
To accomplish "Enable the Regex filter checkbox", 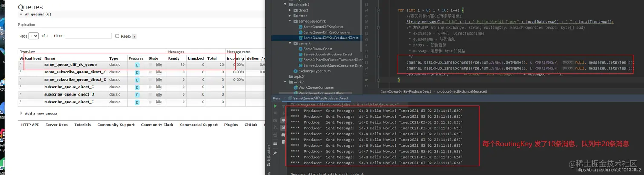I will (x=118, y=36).
